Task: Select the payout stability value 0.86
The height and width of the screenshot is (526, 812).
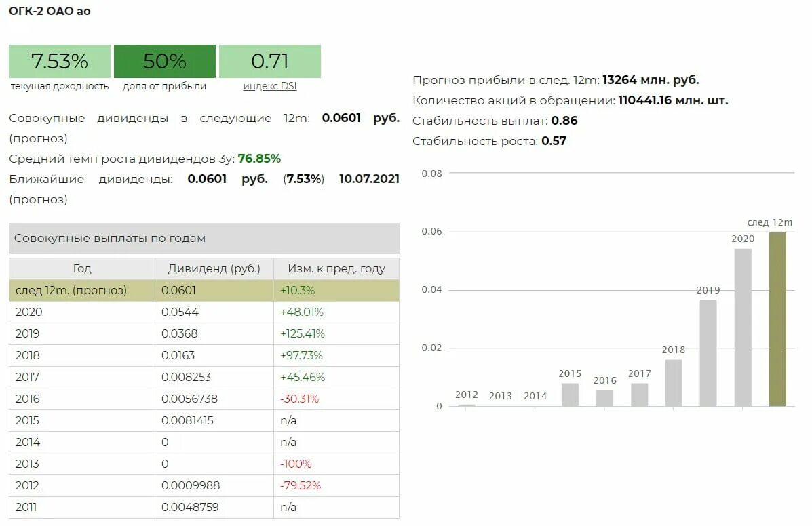Action: 564,121
